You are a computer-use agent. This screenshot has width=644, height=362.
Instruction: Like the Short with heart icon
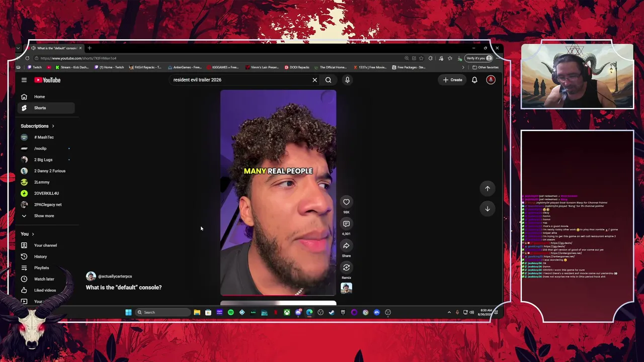(x=346, y=202)
